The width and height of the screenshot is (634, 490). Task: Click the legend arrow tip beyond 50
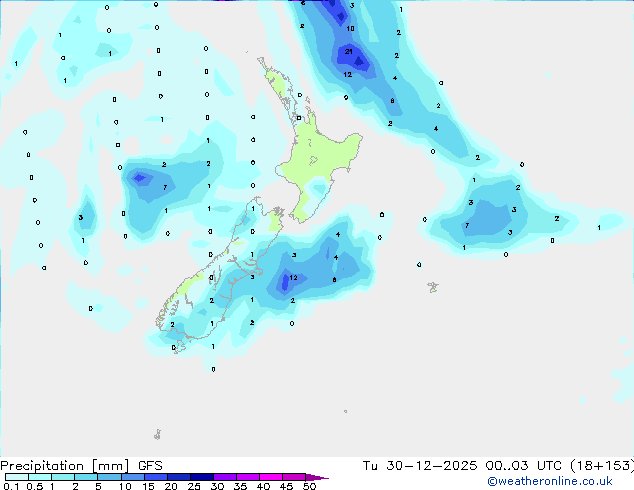[317, 478]
